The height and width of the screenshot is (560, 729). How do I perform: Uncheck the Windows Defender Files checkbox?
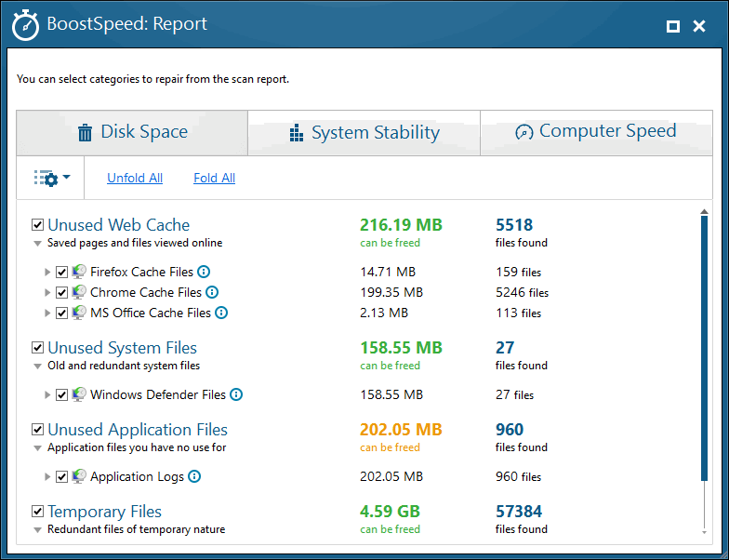(x=61, y=394)
